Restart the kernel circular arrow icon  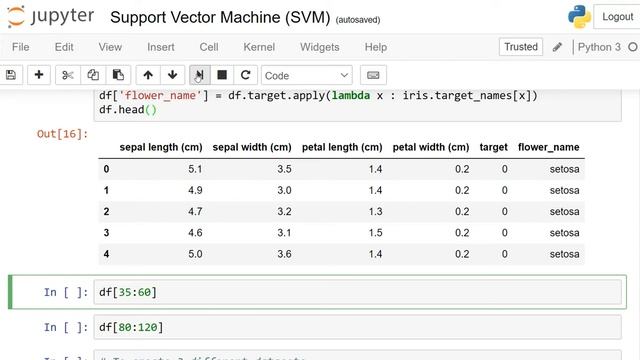[245, 75]
